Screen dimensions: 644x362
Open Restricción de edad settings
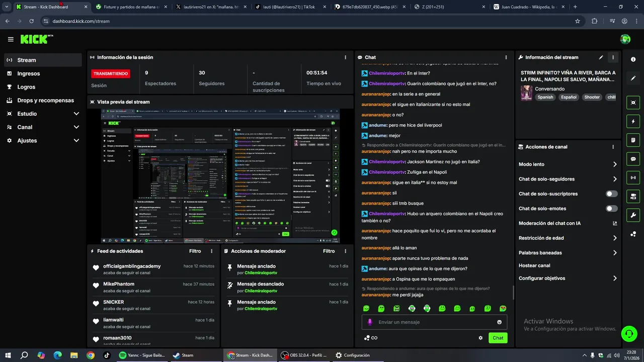tap(568, 238)
